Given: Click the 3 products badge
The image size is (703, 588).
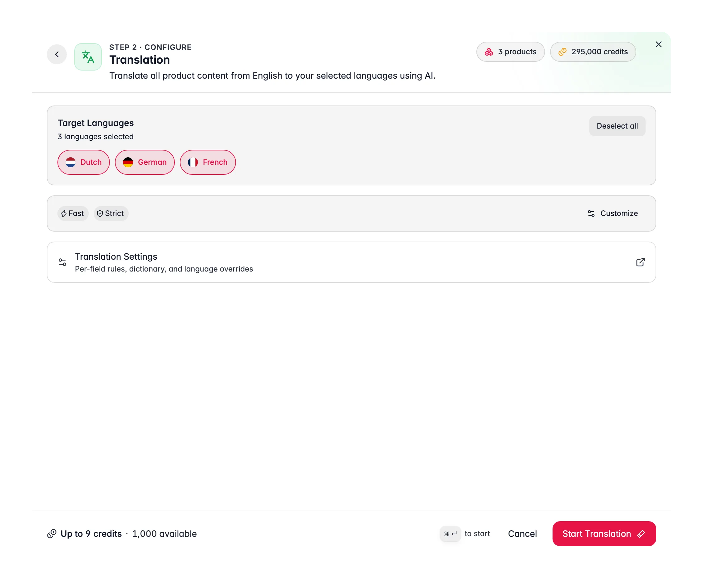Looking at the screenshot, I should 510,52.
